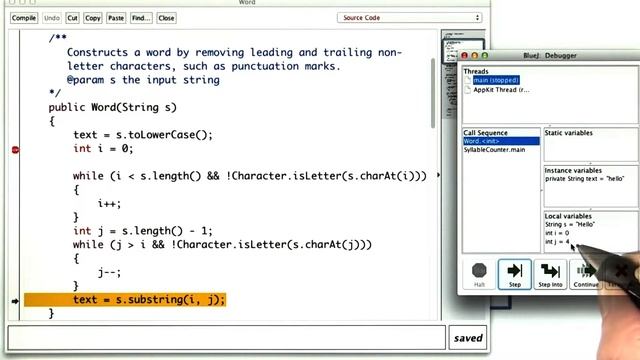Click the @param s comment line
Image resolution: width=640 pixels, height=360 pixels.
tap(143, 80)
